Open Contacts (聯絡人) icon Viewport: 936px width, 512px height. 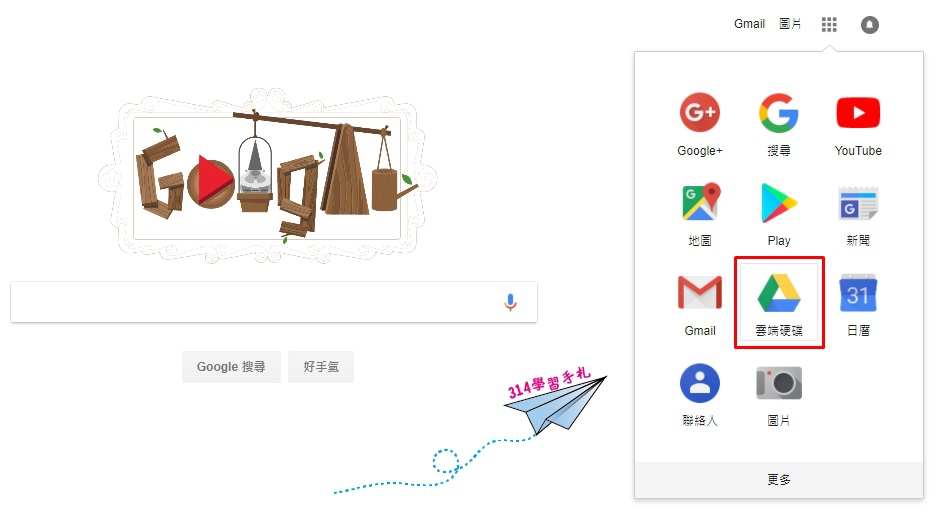pyautogui.click(x=700, y=383)
